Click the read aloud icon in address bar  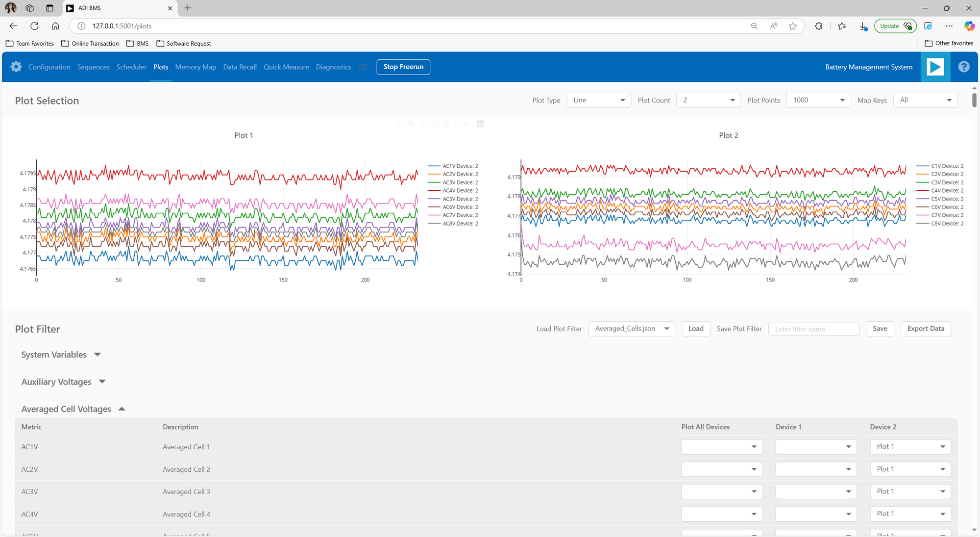point(774,26)
